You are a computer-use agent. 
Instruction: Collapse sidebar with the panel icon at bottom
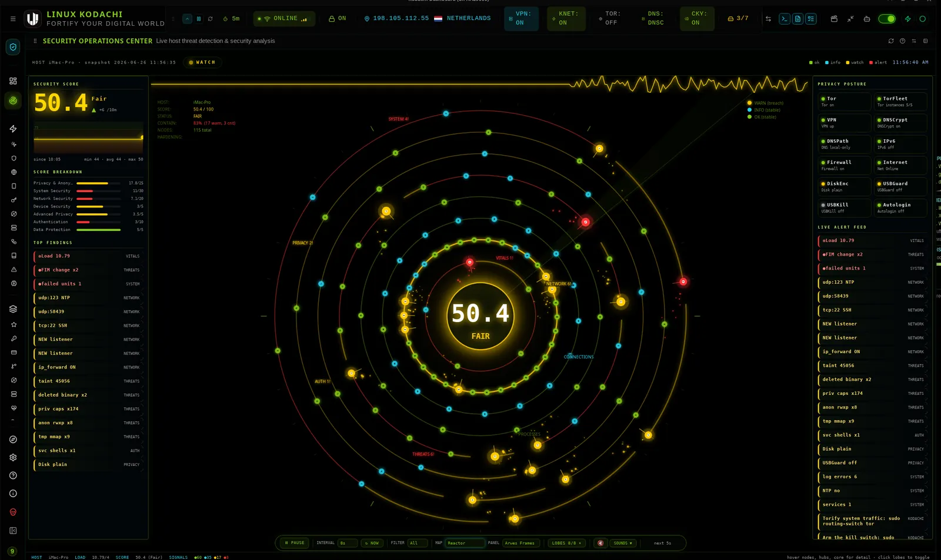(13, 531)
